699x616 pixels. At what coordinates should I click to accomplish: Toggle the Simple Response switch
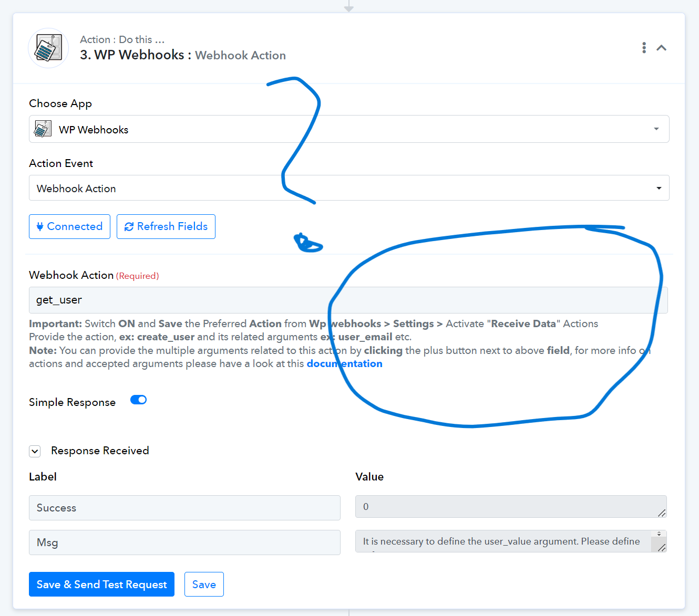tap(138, 400)
